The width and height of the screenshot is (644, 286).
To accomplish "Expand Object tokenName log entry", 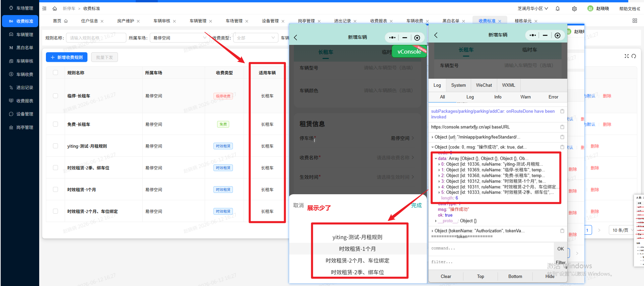I will click(433, 231).
